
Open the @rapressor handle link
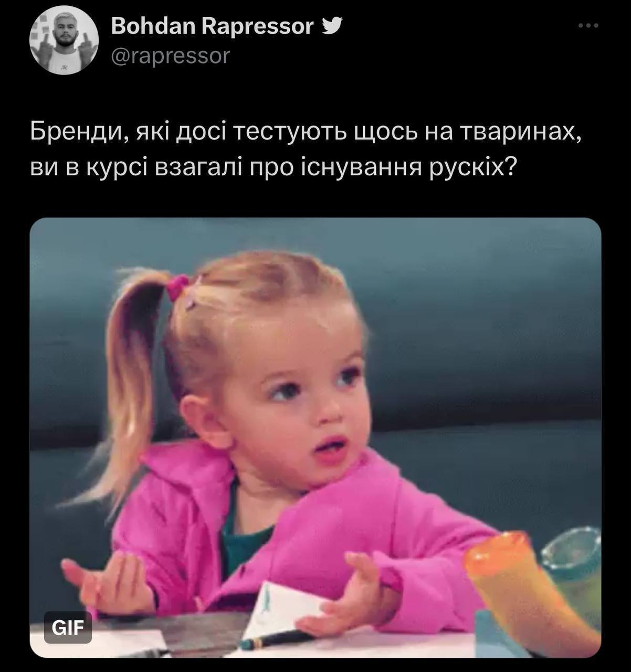(x=171, y=56)
